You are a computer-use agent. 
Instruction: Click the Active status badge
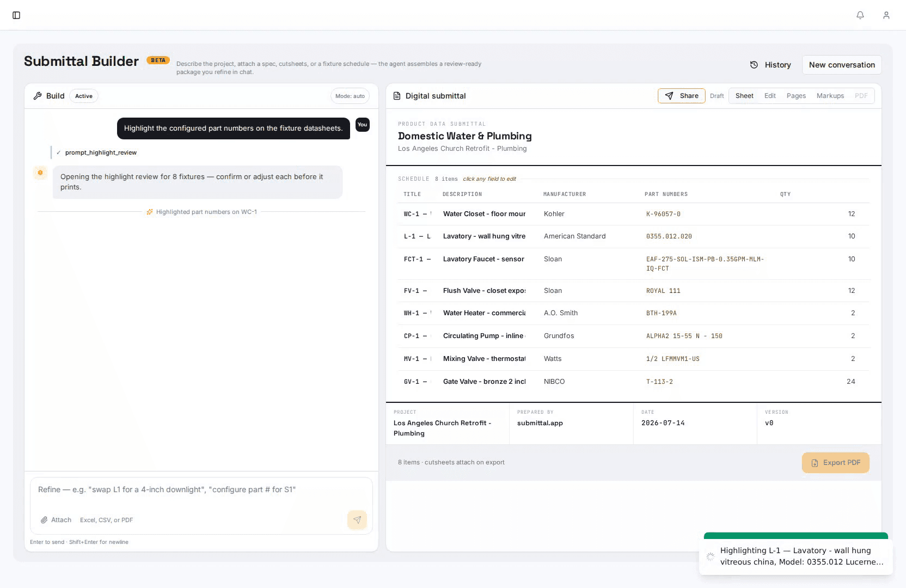tap(84, 96)
